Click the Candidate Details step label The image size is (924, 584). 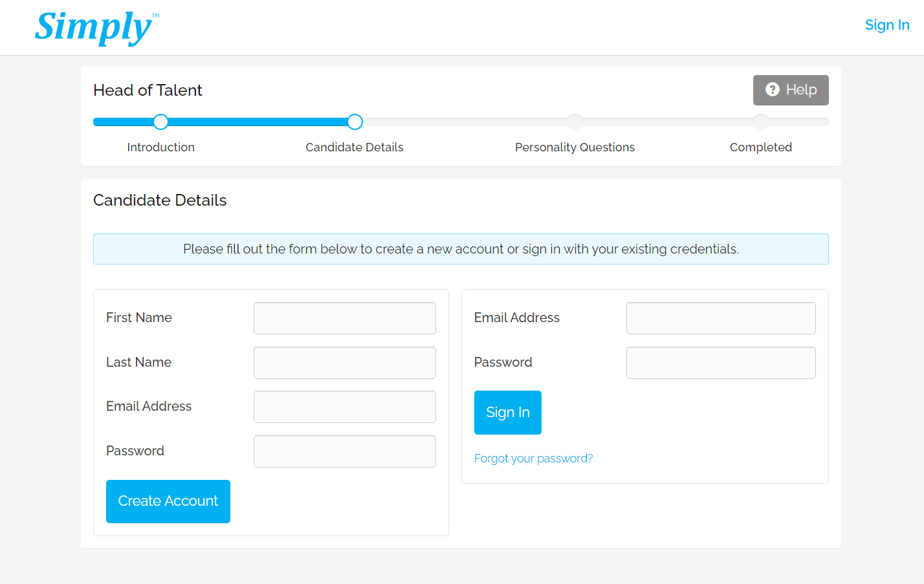(x=355, y=147)
